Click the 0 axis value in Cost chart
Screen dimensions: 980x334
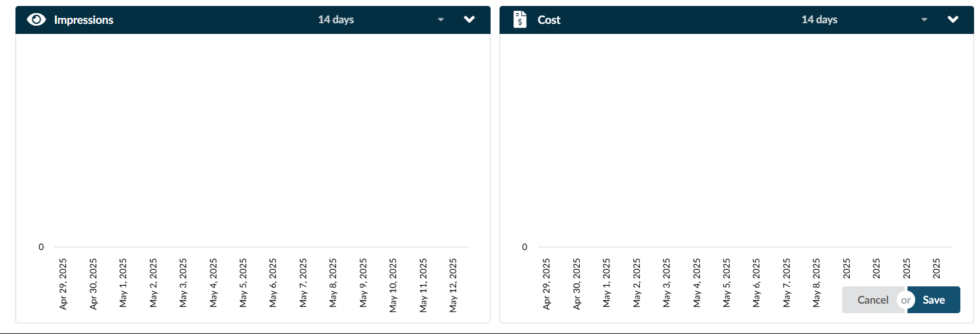524,246
